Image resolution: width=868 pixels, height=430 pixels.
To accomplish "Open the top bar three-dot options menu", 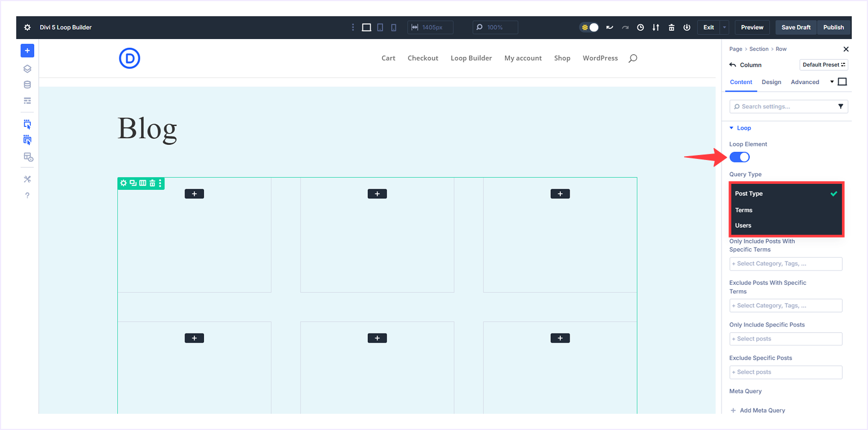I will (x=353, y=27).
